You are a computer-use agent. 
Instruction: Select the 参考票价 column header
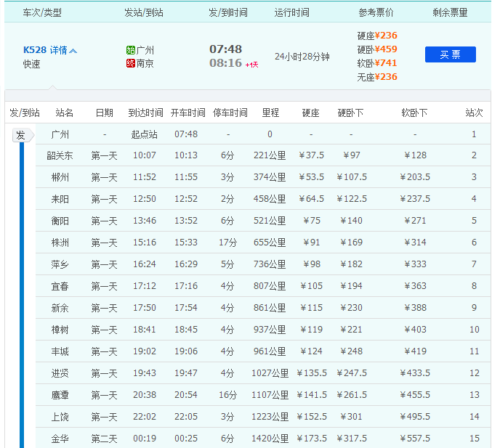[376, 12]
